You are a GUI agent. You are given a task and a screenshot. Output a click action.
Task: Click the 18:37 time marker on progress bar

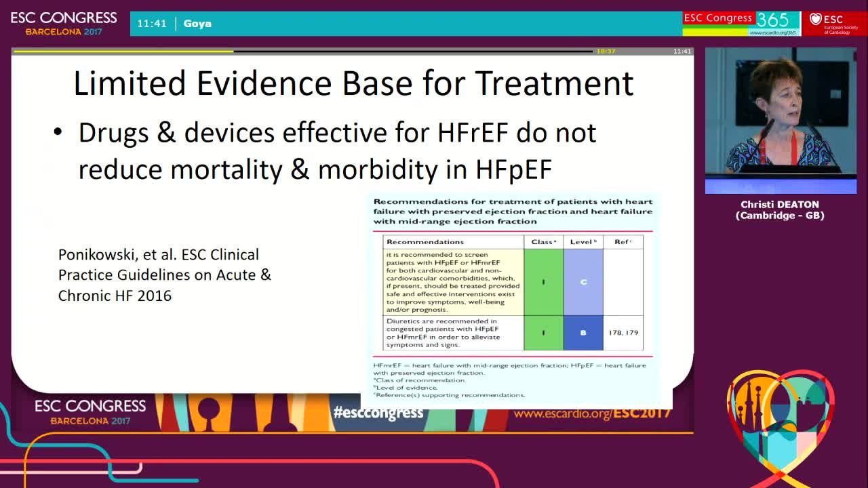point(606,52)
